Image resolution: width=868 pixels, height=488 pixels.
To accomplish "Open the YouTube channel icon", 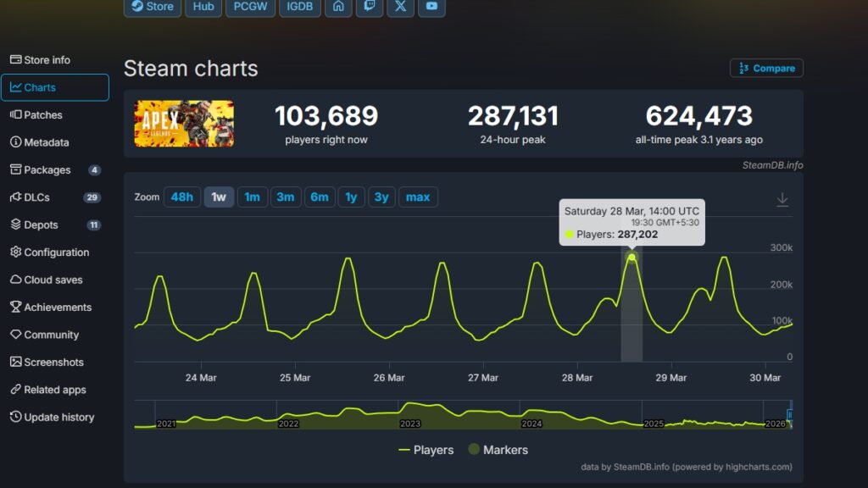I will tap(431, 8).
